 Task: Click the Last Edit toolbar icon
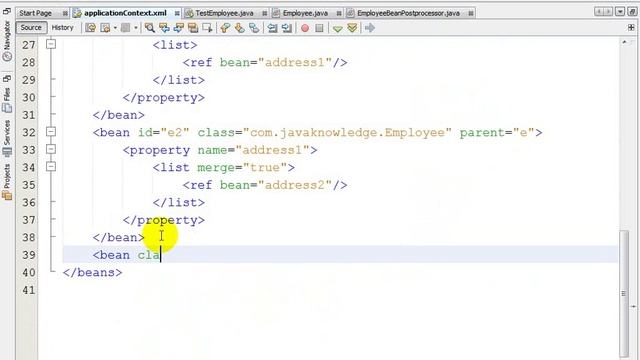pyautogui.click(x=90, y=28)
